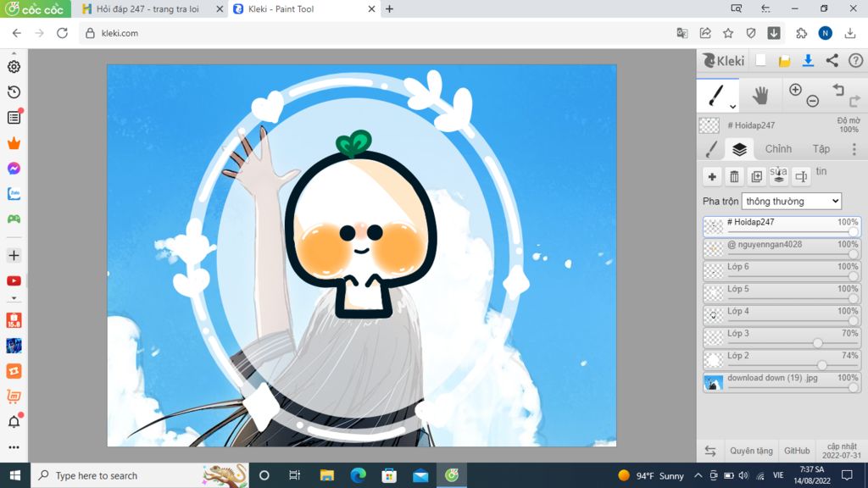Screen dimensions: 868x488
Task: Add a new layer
Action: click(x=712, y=176)
